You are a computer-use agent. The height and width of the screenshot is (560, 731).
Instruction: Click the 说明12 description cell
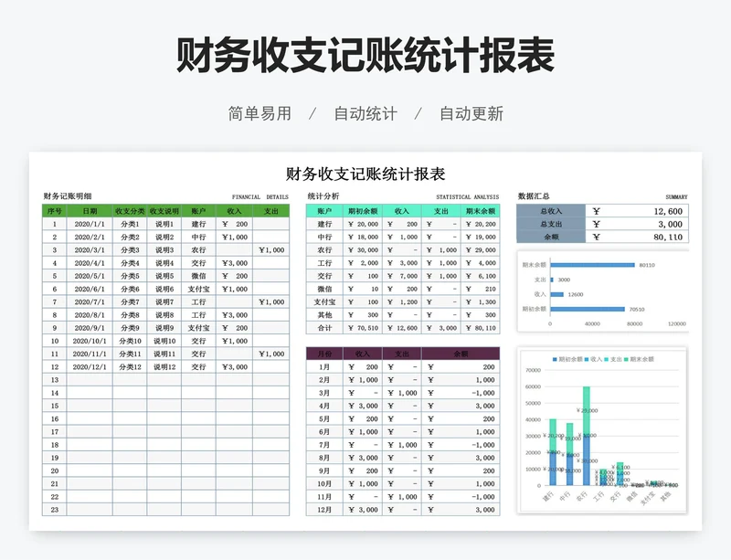(x=164, y=367)
